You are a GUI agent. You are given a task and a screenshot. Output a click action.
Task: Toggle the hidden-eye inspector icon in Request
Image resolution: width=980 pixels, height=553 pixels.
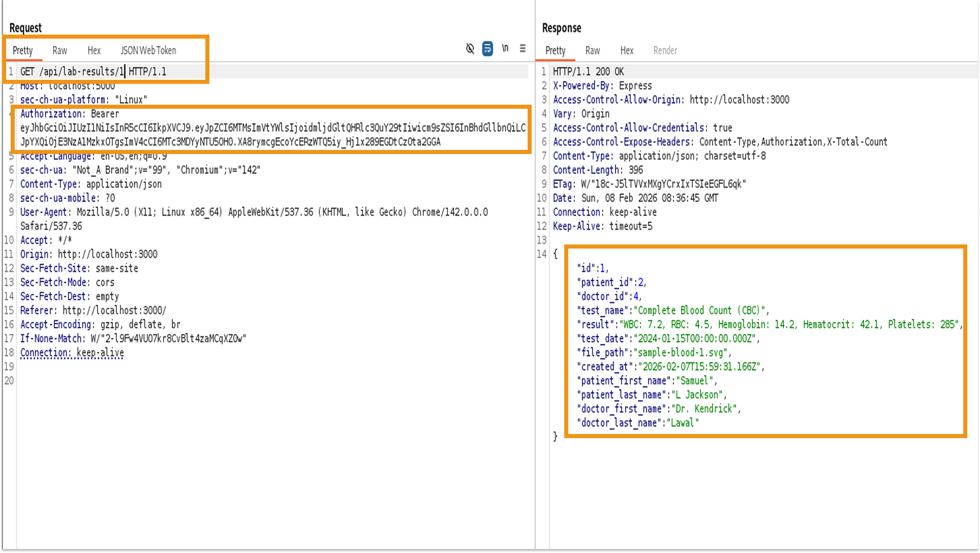(470, 48)
